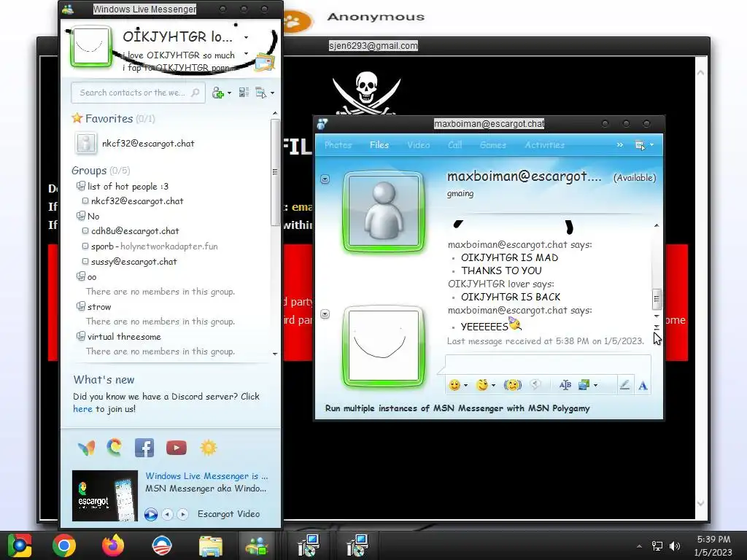Play the Escargot Video
The width and height of the screenshot is (747, 560).
pos(150,514)
